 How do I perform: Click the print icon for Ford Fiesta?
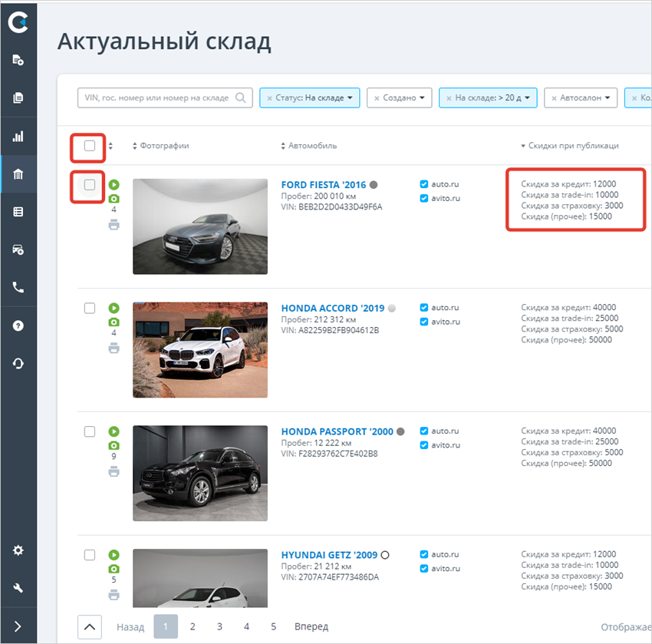coord(114,225)
